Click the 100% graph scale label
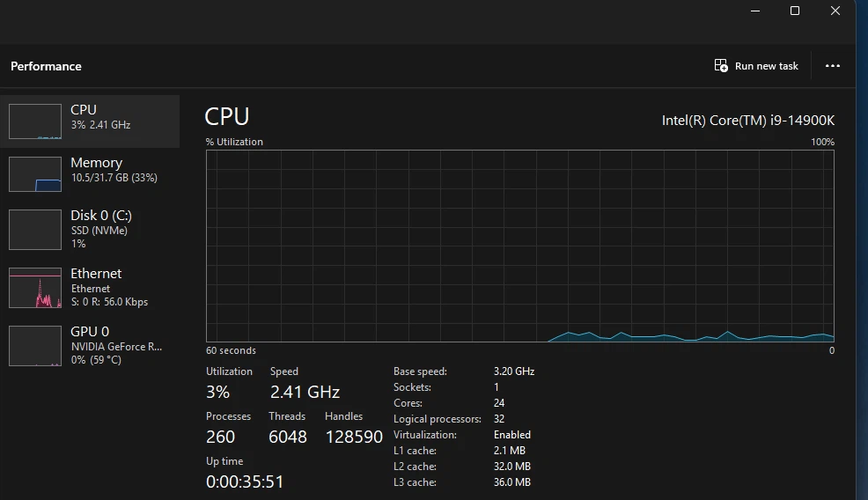The image size is (868, 500). click(822, 142)
